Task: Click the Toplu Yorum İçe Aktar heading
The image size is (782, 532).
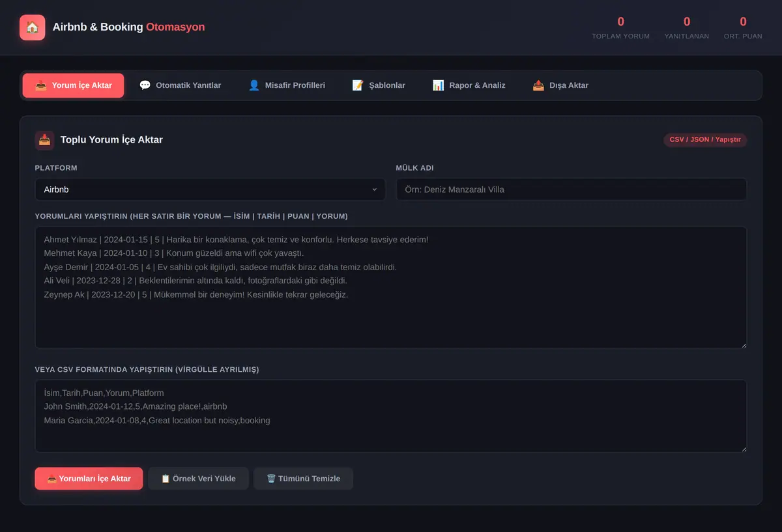Action: (x=111, y=140)
